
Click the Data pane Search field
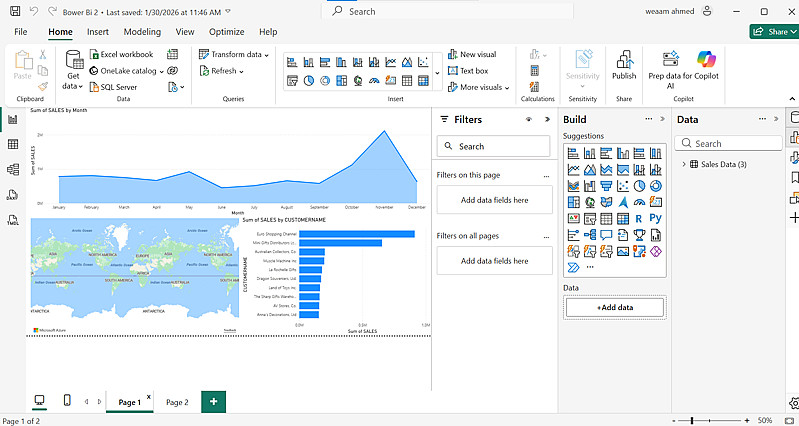728,144
